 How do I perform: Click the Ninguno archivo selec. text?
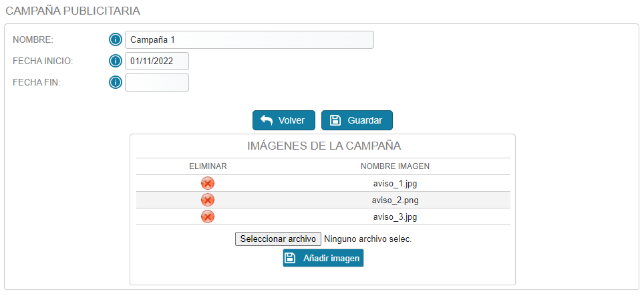pos(367,239)
